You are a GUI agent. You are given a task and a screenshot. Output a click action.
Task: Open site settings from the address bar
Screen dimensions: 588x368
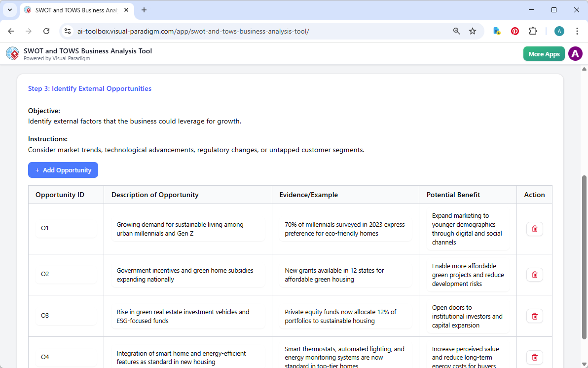tap(67, 31)
